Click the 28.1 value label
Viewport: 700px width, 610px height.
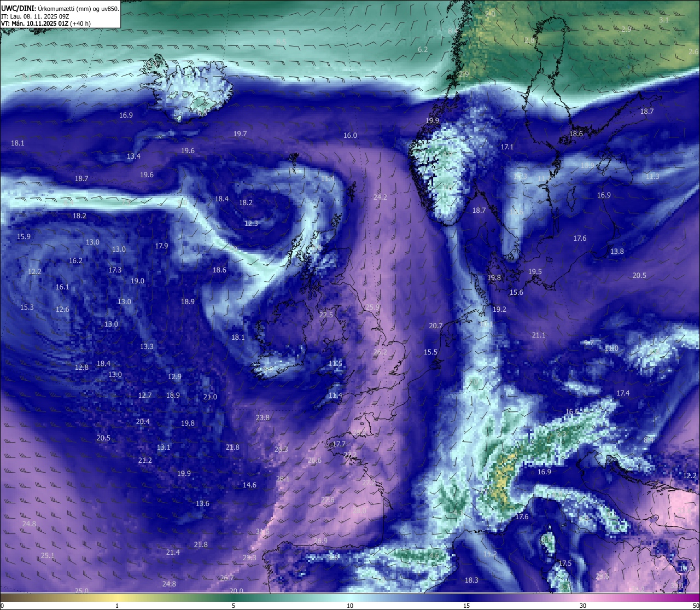pos(283,479)
